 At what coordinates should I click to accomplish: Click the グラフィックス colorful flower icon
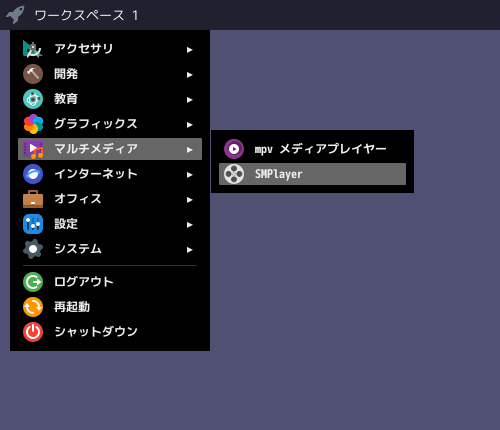coord(33,124)
